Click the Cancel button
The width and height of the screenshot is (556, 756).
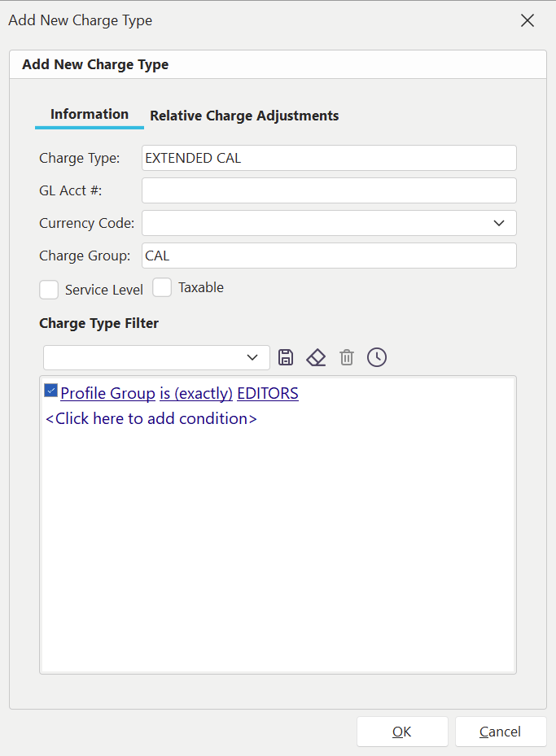point(500,732)
